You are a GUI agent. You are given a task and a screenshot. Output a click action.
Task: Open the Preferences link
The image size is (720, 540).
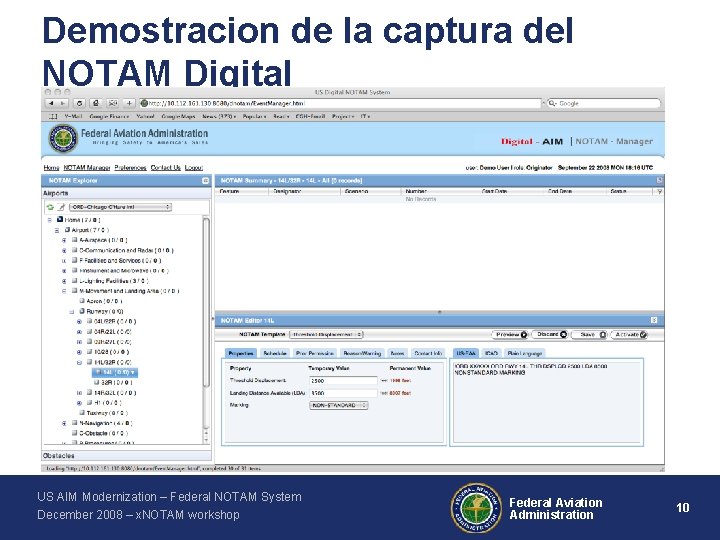(x=130, y=168)
